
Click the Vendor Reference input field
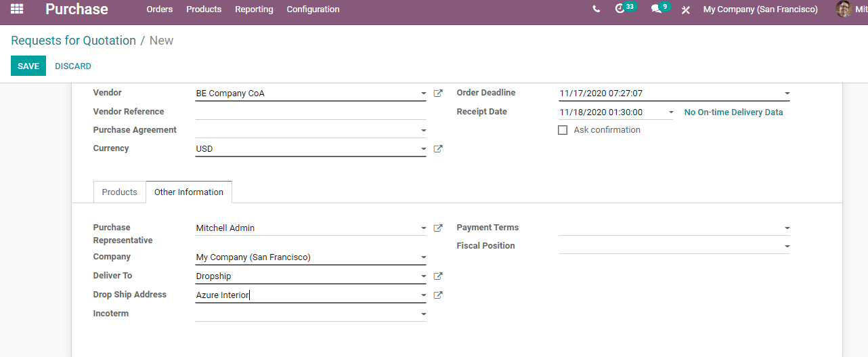pos(310,112)
